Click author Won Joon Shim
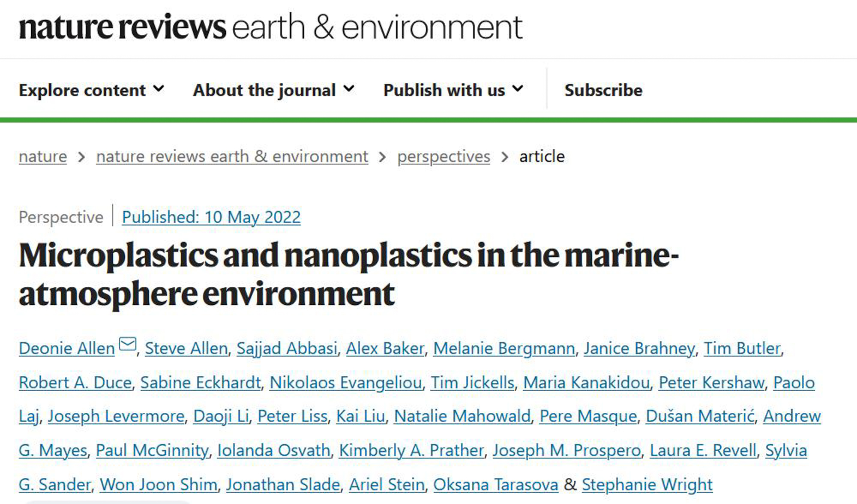Screen dimensions: 857x504 [x=159, y=485]
